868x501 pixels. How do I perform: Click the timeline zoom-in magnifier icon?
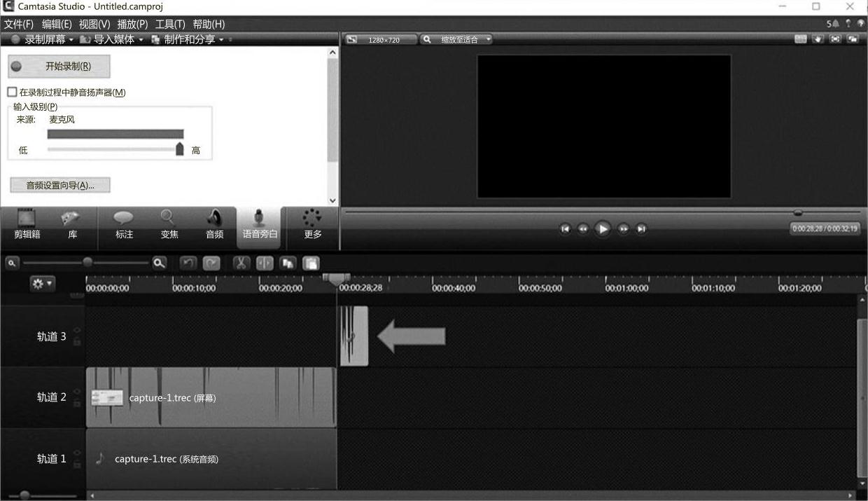[x=160, y=263]
